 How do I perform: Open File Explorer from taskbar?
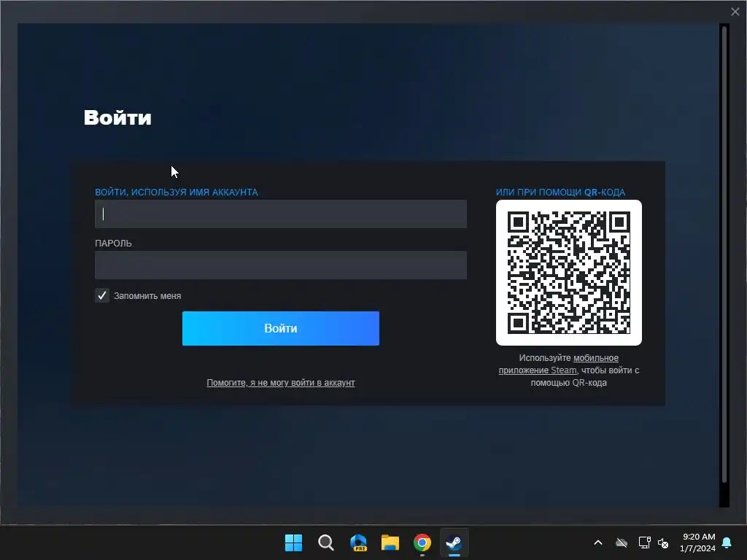point(390,542)
